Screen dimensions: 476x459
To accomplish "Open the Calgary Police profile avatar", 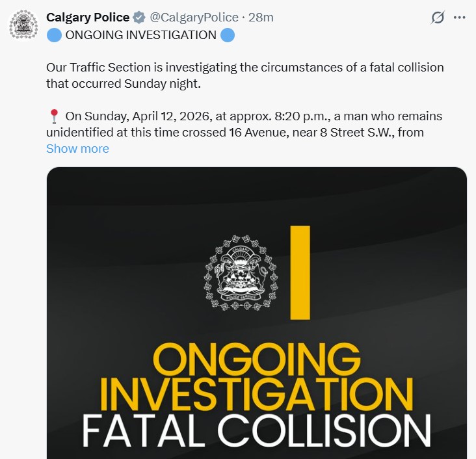I will [23, 25].
